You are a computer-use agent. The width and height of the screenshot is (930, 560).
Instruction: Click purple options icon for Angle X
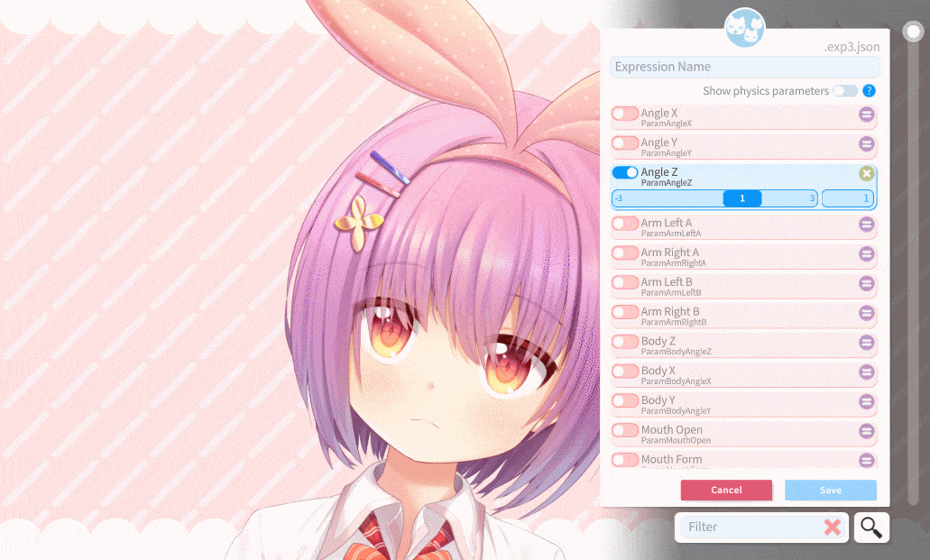tap(866, 115)
